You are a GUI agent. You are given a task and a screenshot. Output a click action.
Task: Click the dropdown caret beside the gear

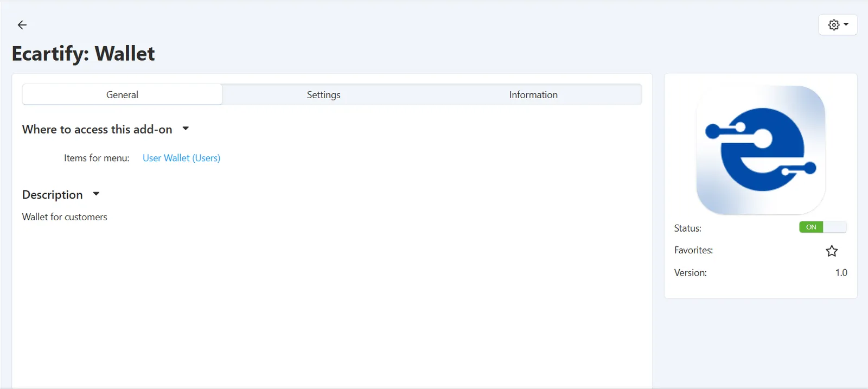click(846, 24)
